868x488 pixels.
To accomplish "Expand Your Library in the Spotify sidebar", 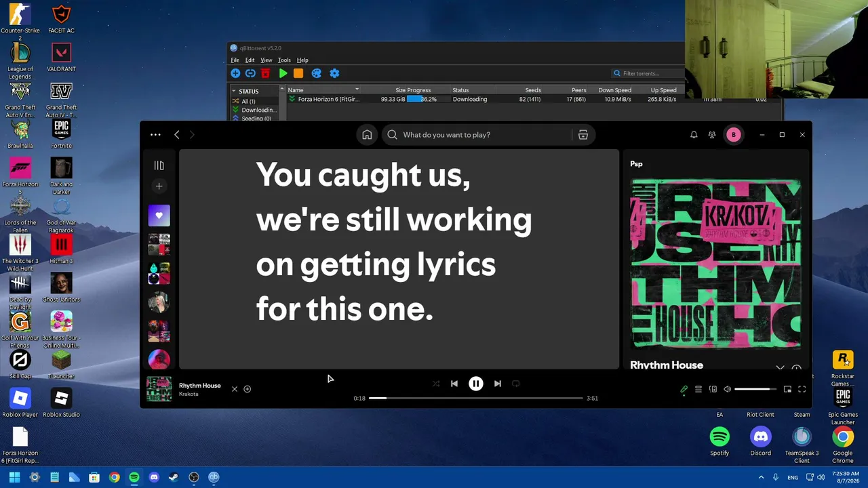I will pyautogui.click(x=159, y=165).
